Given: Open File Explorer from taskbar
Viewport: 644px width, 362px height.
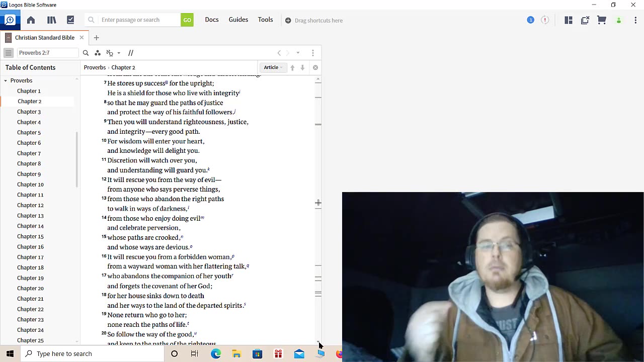Looking at the screenshot, I should 236,354.
